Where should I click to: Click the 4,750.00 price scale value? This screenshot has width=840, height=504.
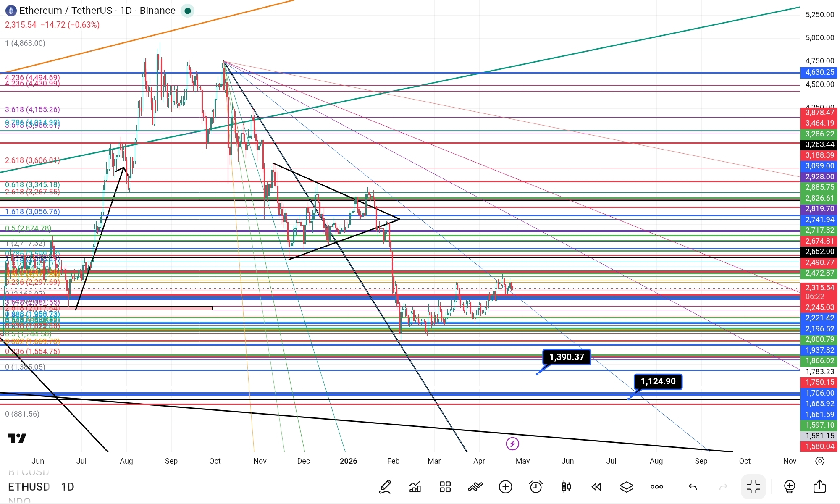point(820,61)
